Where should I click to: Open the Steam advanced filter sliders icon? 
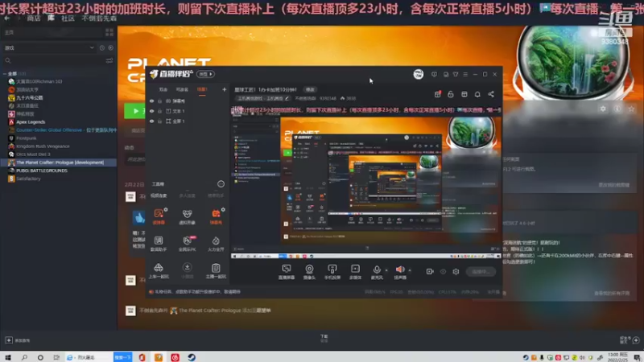coord(109,61)
